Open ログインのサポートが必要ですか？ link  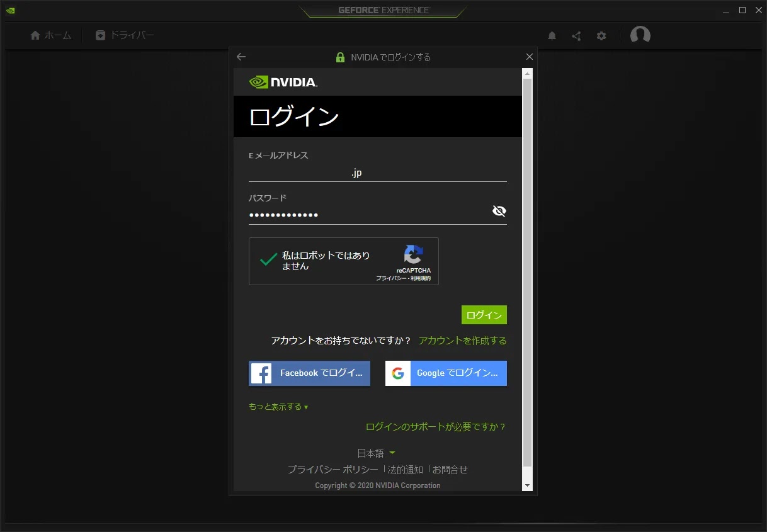[x=436, y=427]
